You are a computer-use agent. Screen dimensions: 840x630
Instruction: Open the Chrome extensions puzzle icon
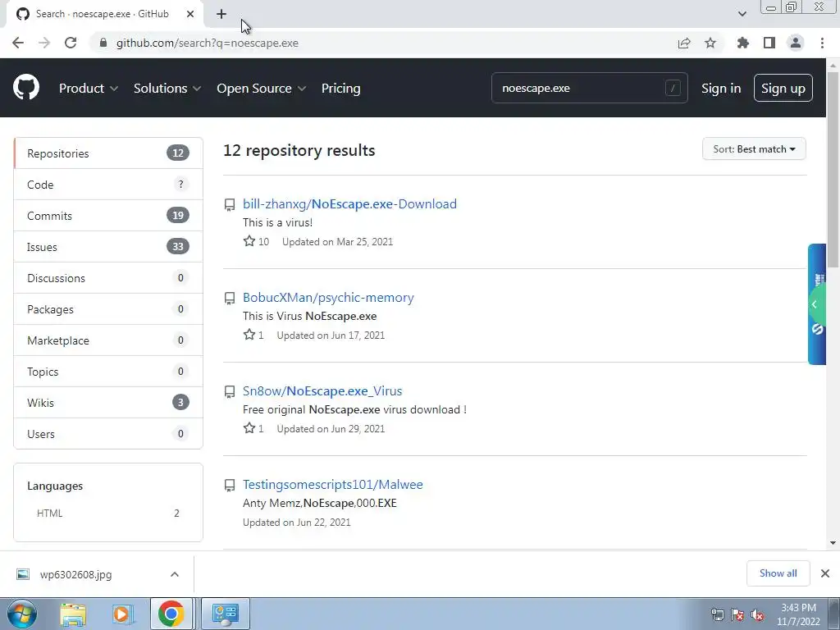(x=742, y=43)
